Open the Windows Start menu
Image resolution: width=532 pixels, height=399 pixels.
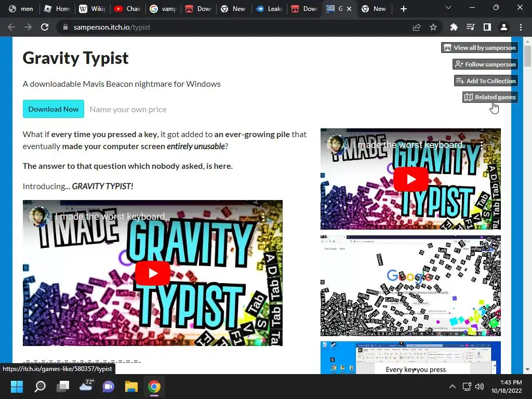point(17,387)
